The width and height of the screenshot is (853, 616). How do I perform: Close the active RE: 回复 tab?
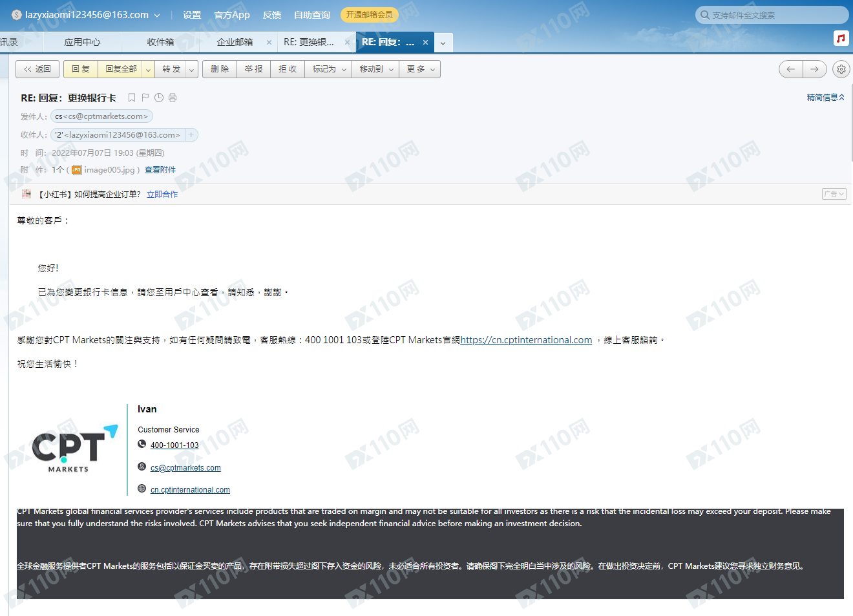pos(425,42)
